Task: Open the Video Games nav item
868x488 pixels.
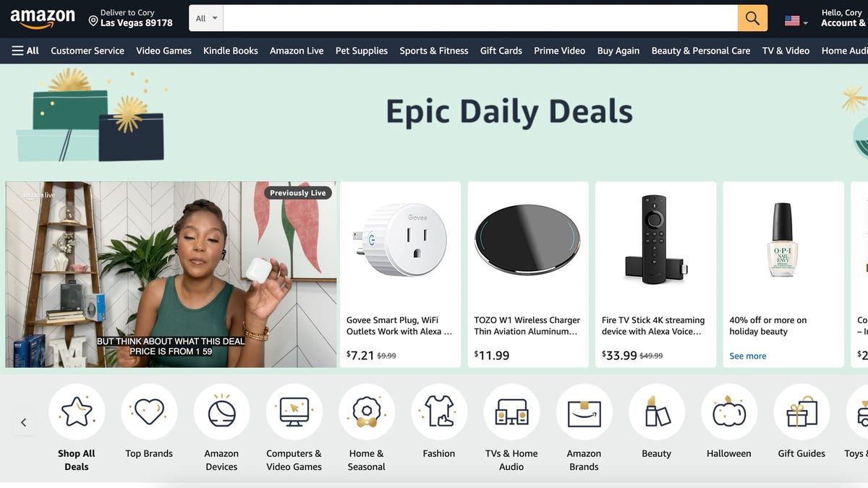Action: (x=163, y=51)
